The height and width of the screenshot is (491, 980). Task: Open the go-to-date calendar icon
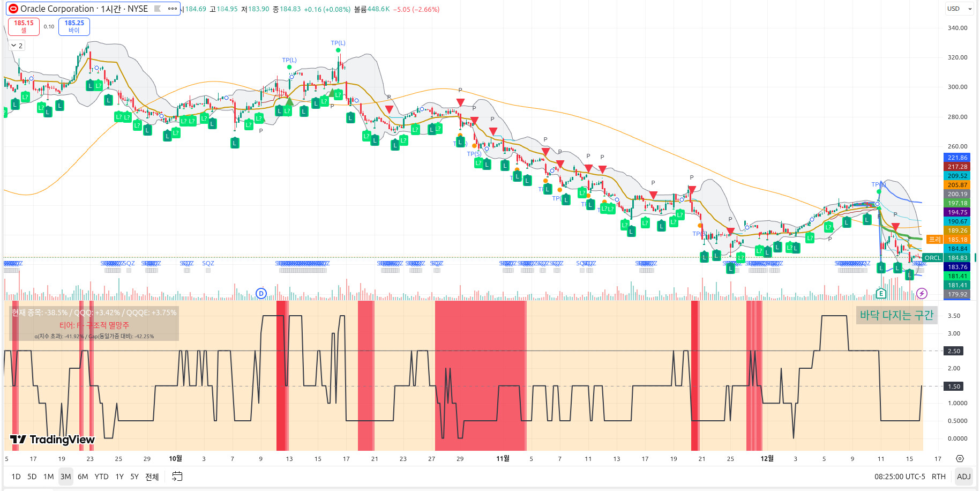pos(177,476)
